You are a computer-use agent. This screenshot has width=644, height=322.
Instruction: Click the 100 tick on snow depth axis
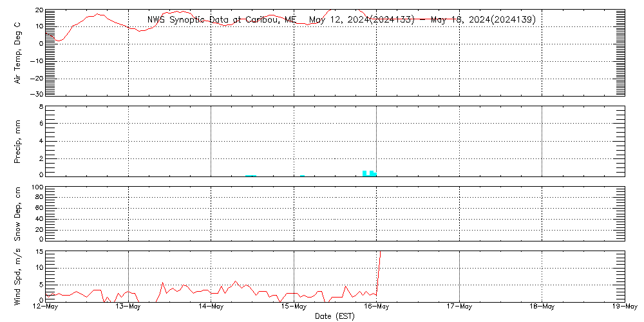tap(36, 187)
